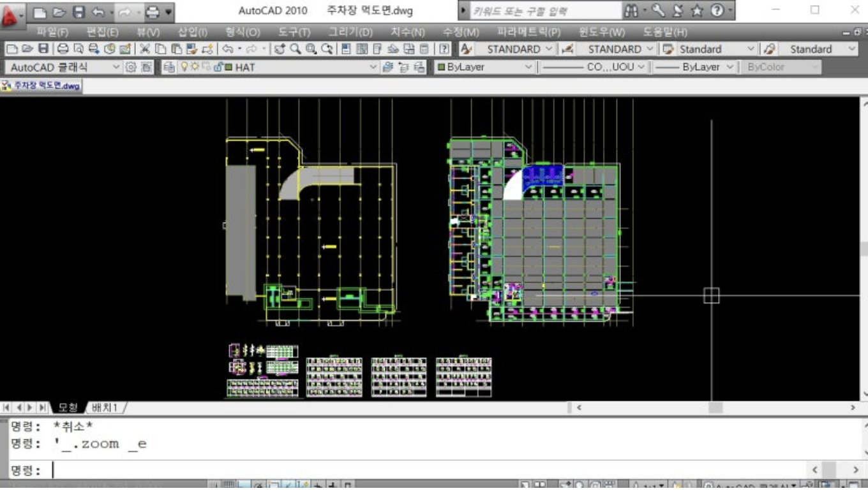Toggle the layer lock padlock icon
868x491 pixels.
pyautogui.click(x=217, y=67)
